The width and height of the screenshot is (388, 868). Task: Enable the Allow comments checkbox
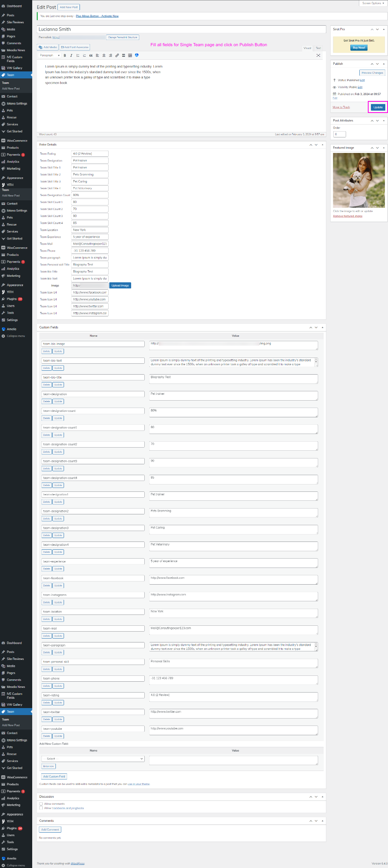tap(41, 804)
